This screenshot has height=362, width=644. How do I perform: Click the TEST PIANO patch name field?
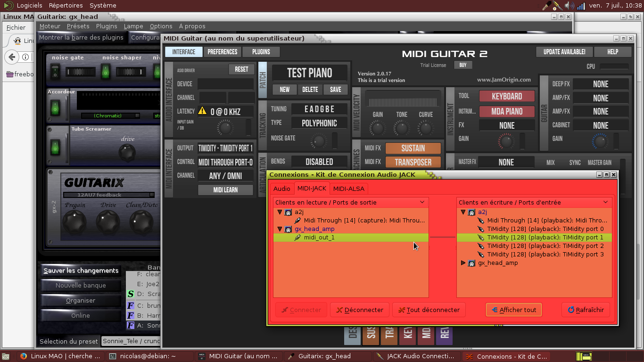[x=310, y=73]
